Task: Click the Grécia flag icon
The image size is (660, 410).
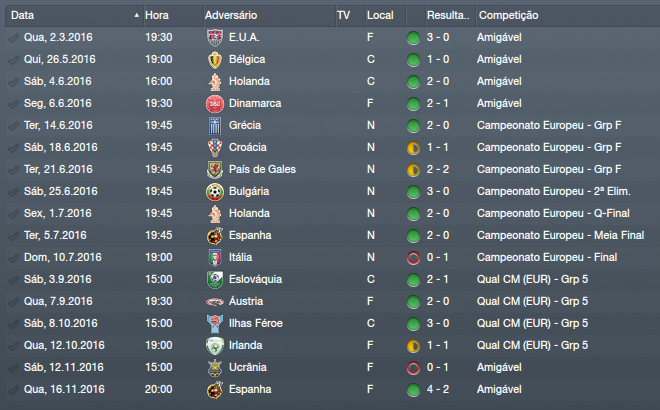Action: (x=214, y=126)
